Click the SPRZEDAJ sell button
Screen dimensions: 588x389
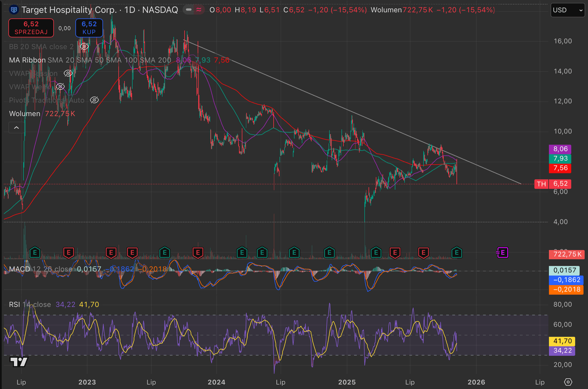tap(31, 28)
